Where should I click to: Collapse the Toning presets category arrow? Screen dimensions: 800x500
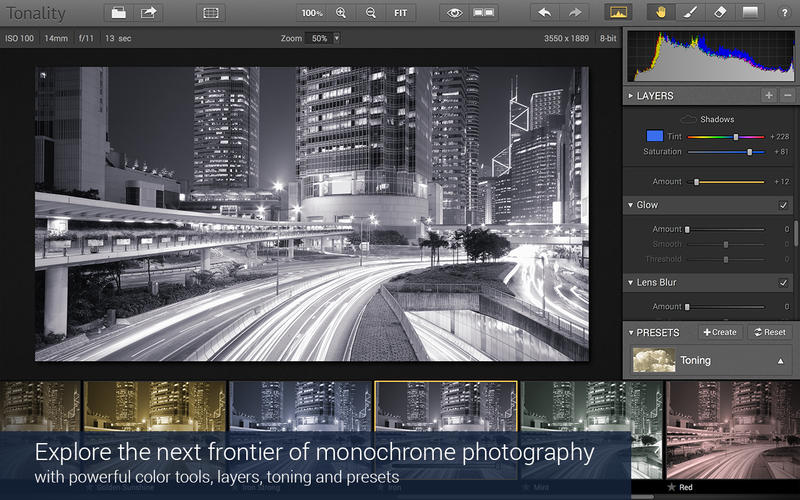click(x=780, y=361)
